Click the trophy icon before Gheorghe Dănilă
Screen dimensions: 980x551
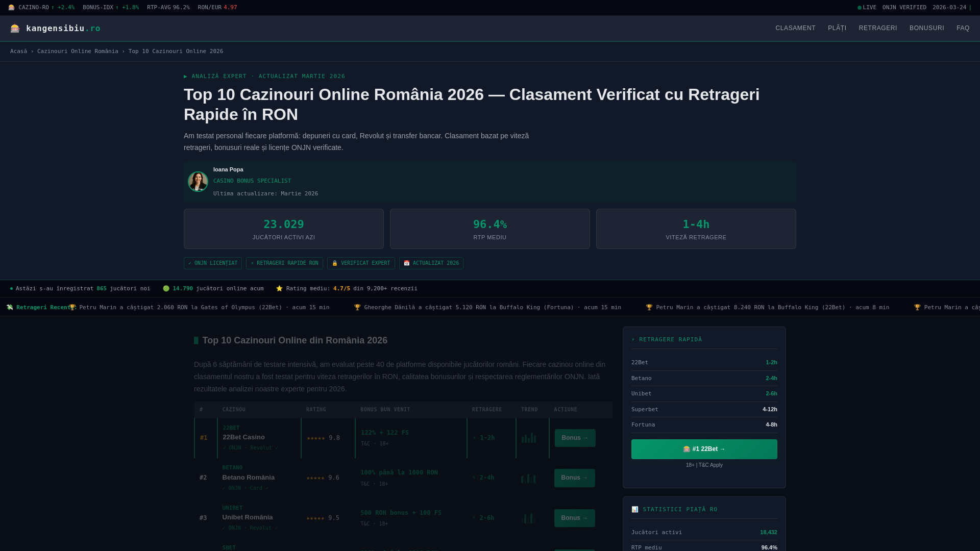point(357,308)
